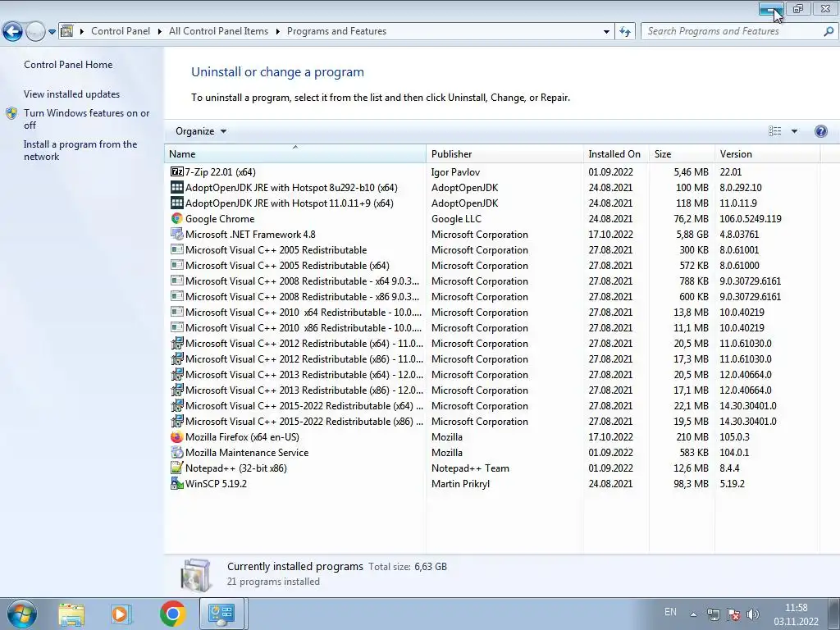
Task: Select Visual C++ 2012 Redistributable (x86) row
Action: tap(492, 359)
